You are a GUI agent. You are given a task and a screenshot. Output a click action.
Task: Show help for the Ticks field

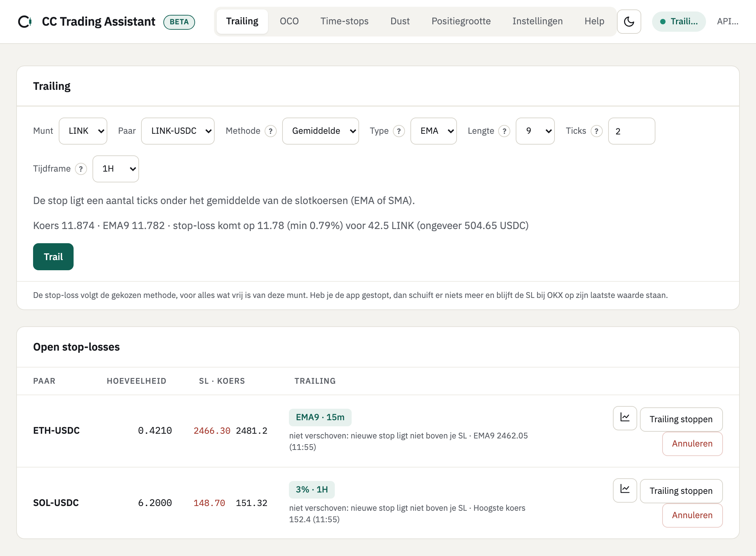point(596,131)
